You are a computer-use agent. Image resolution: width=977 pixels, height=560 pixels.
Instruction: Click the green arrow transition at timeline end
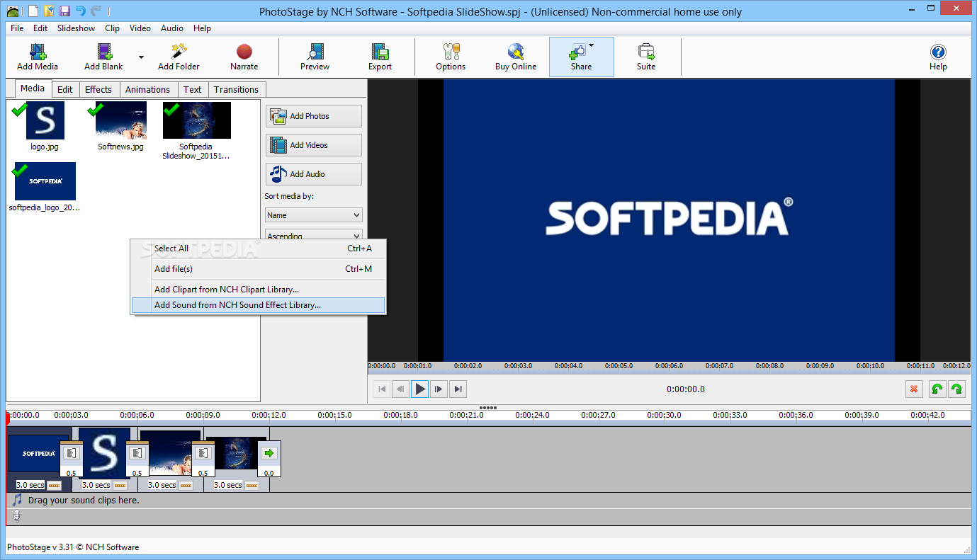[x=269, y=452]
